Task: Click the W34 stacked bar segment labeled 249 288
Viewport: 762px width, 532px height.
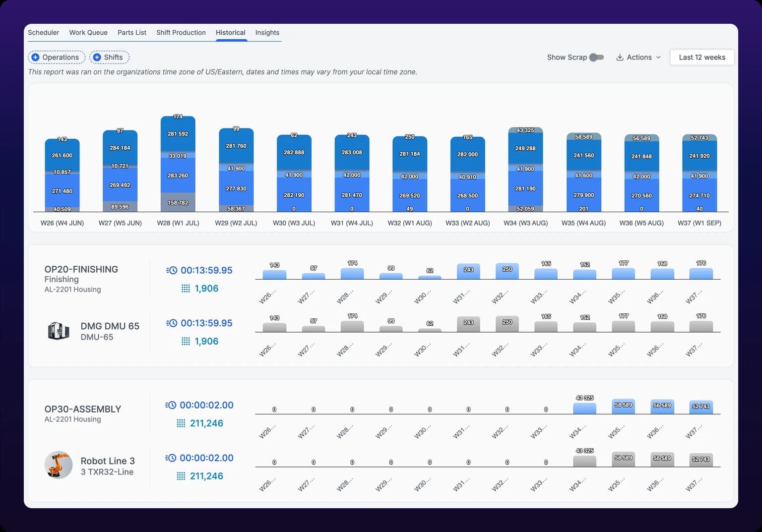Action: tap(525, 148)
